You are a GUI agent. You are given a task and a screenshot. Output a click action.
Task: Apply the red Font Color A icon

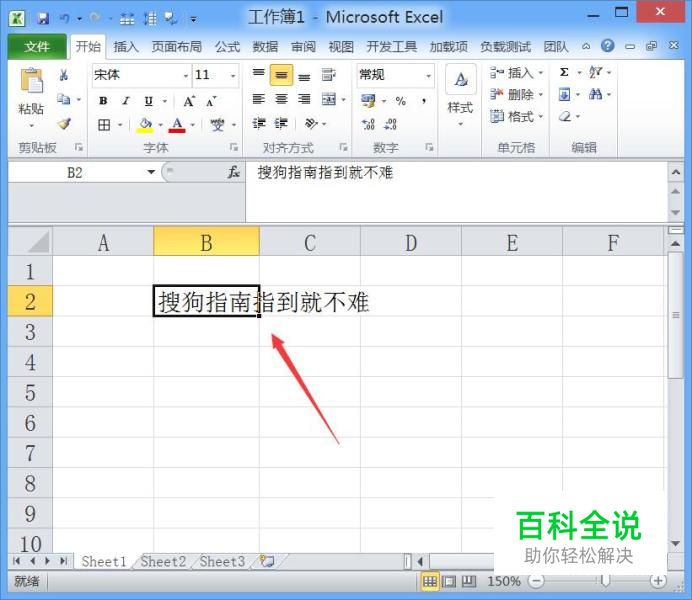point(177,125)
